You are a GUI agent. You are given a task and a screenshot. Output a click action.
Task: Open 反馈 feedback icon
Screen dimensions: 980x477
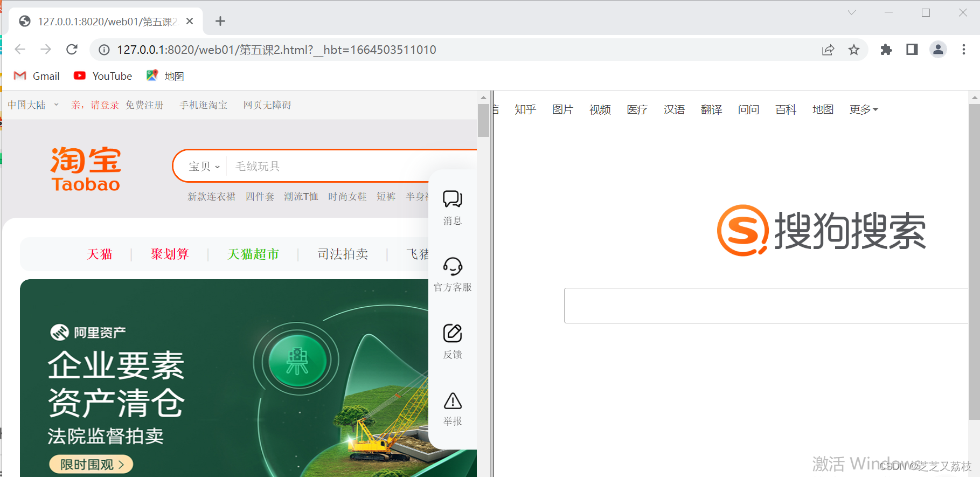[x=453, y=341]
